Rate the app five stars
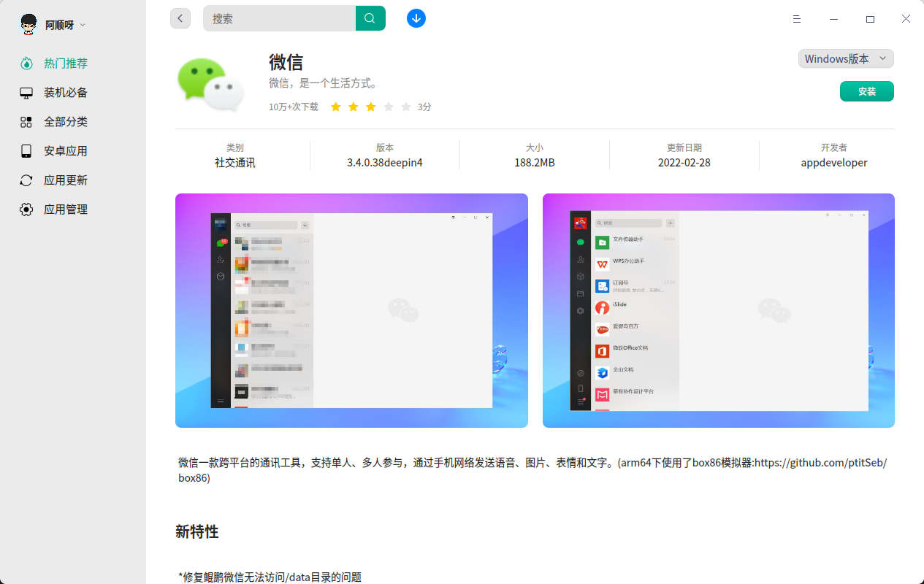 coord(406,107)
